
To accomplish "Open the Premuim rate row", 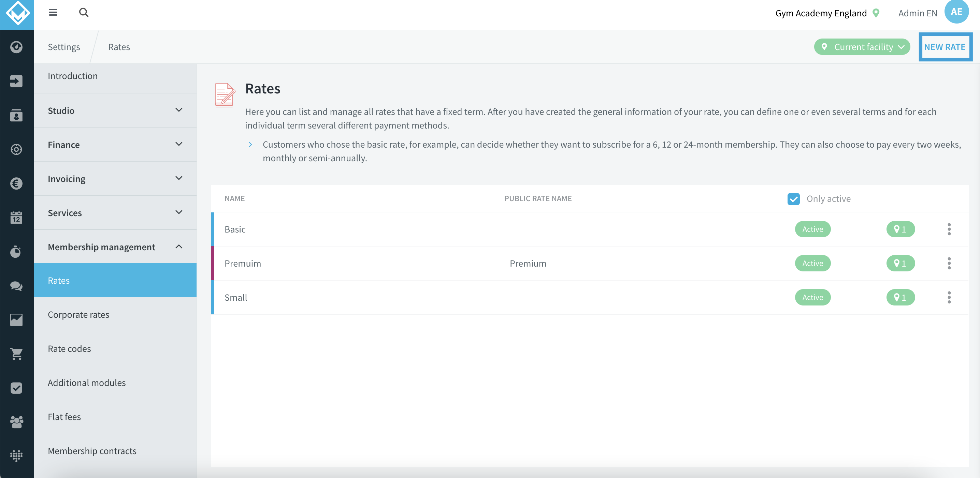I will point(590,263).
